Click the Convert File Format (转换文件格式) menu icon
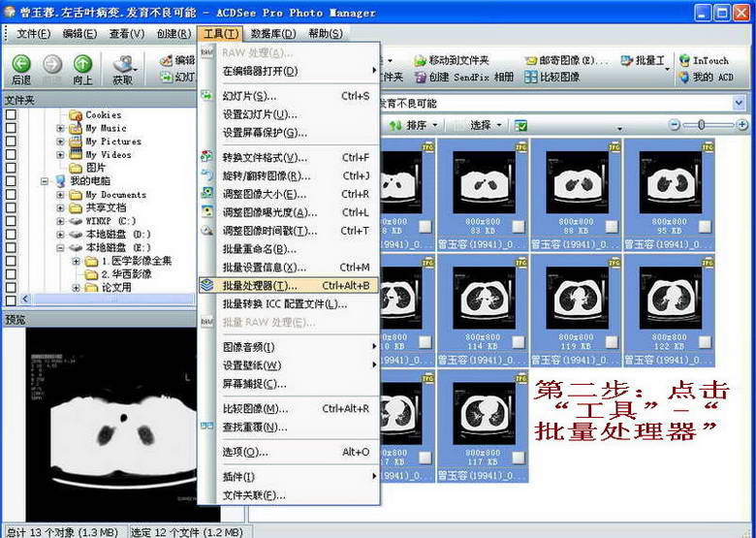This screenshot has height=538, width=756. [x=206, y=157]
